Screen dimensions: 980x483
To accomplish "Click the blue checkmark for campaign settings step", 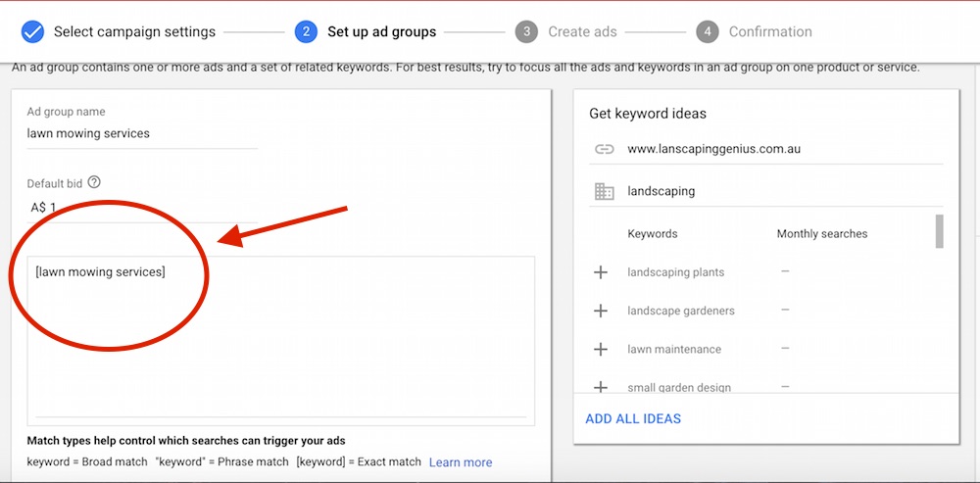I will tap(32, 32).
